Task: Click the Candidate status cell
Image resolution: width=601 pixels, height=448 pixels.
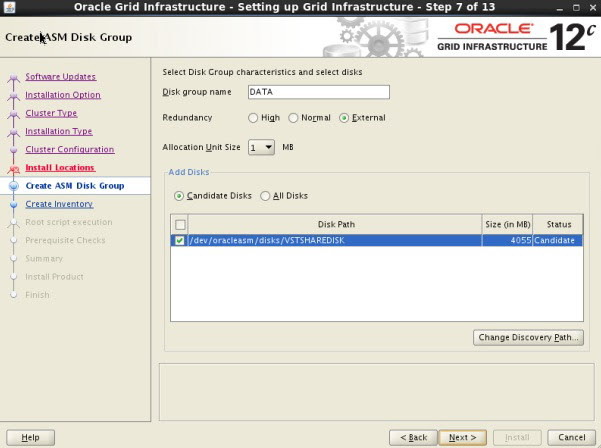Action: (x=558, y=241)
